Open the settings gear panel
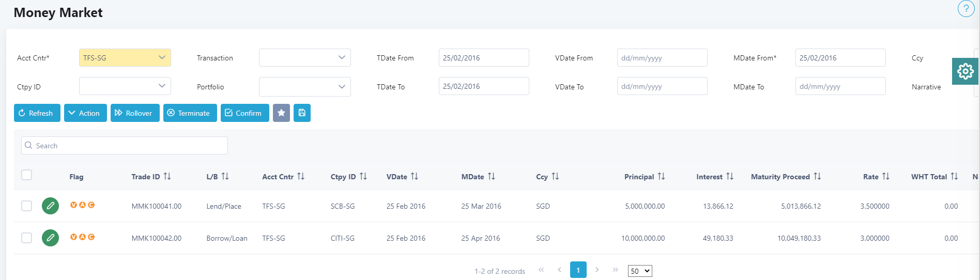This screenshot has width=980, height=280. pos(965,71)
